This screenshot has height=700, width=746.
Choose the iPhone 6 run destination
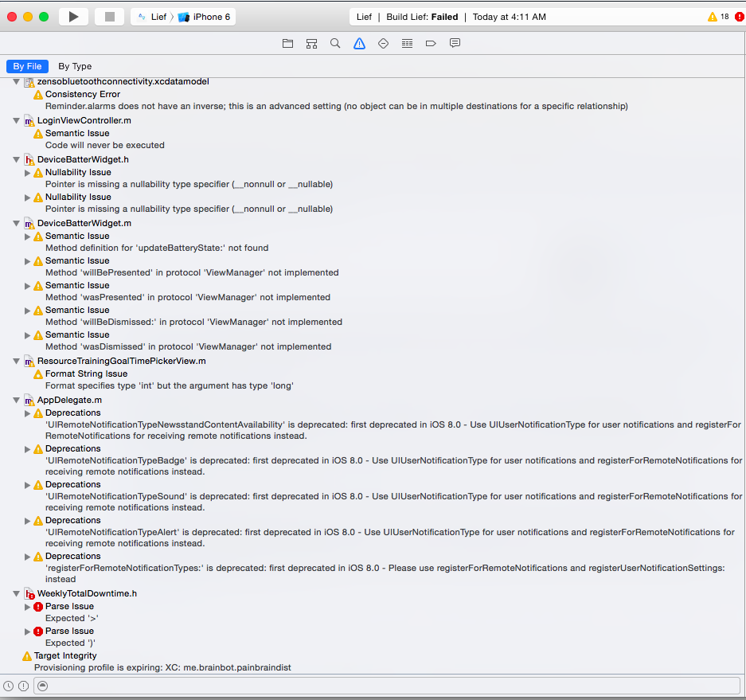point(205,17)
